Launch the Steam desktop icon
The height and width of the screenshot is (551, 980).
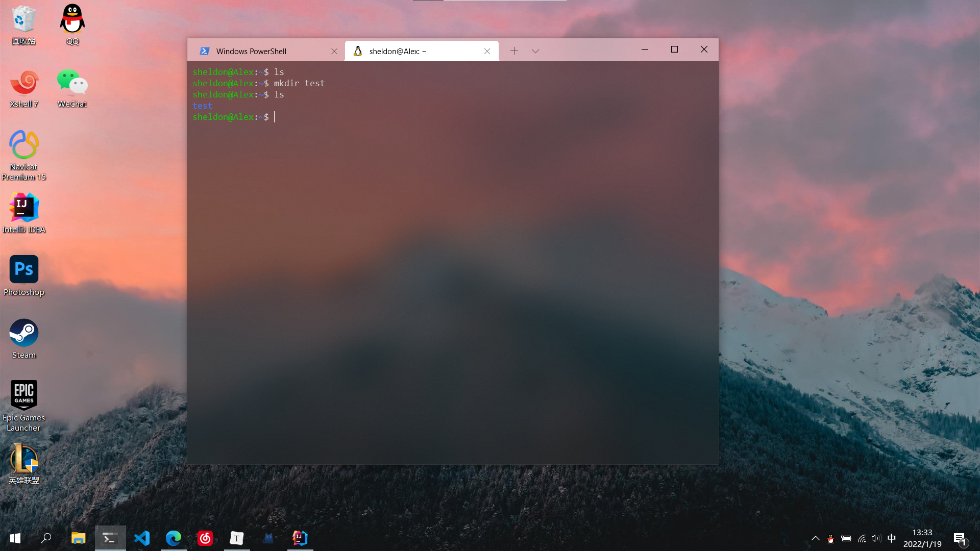pyautogui.click(x=24, y=333)
